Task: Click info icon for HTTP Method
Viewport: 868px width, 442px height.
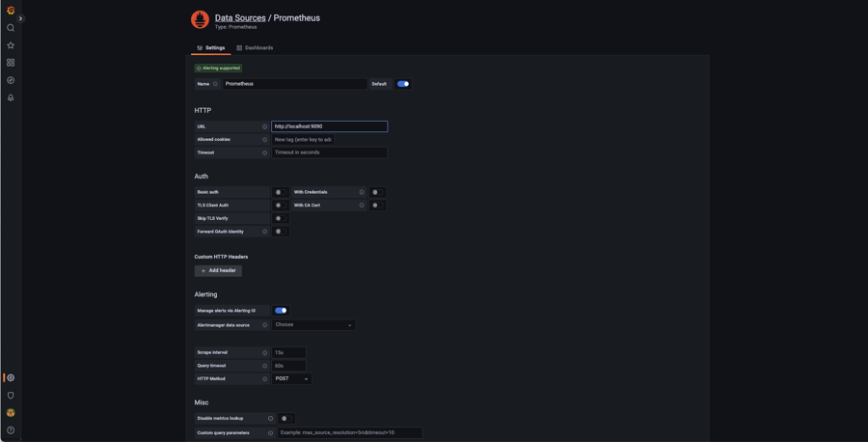Action: tap(264, 379)
